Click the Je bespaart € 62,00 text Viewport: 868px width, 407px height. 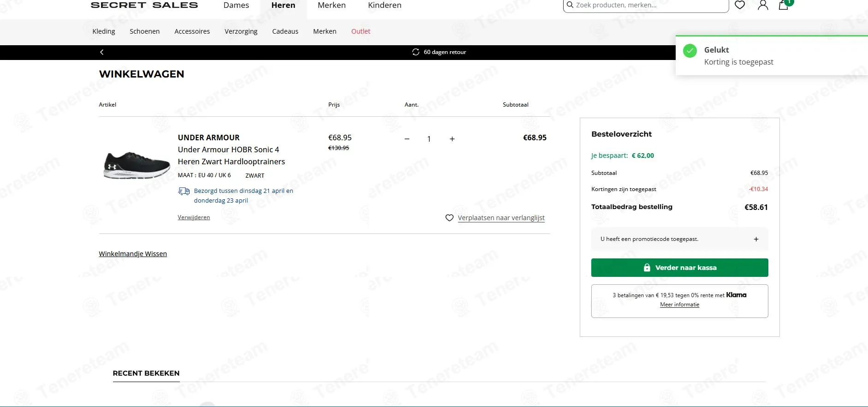(623, 156)
